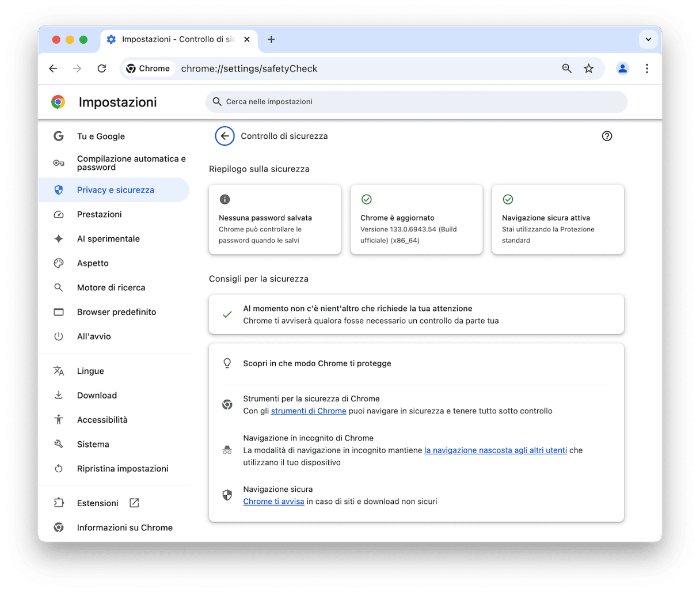Click the Scopri in che modo Chrome ti protegge heading
Screen dimensions: 700x592
pyautogui.click(x=317, y=363)
